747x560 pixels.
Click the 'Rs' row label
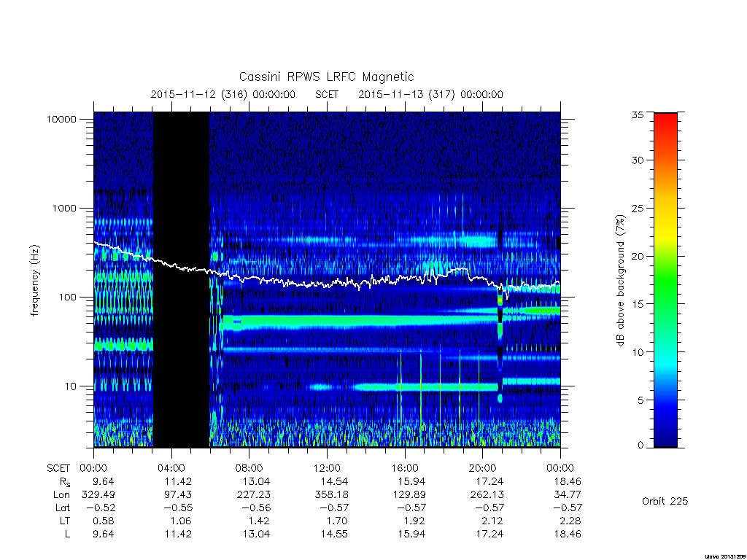click(65, 482)
